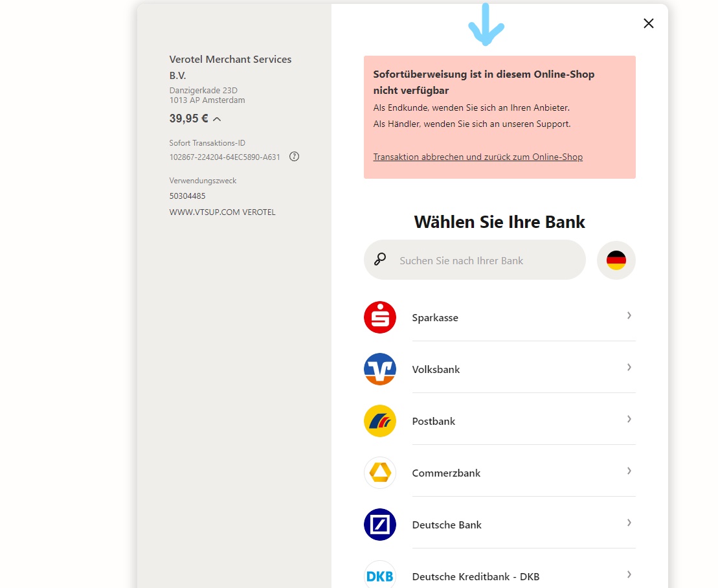Viewport: 718px width, 588px height.
Task: Click the Sparkasse red logo icon
Action: pyautogui.click(x=380, y=317)
